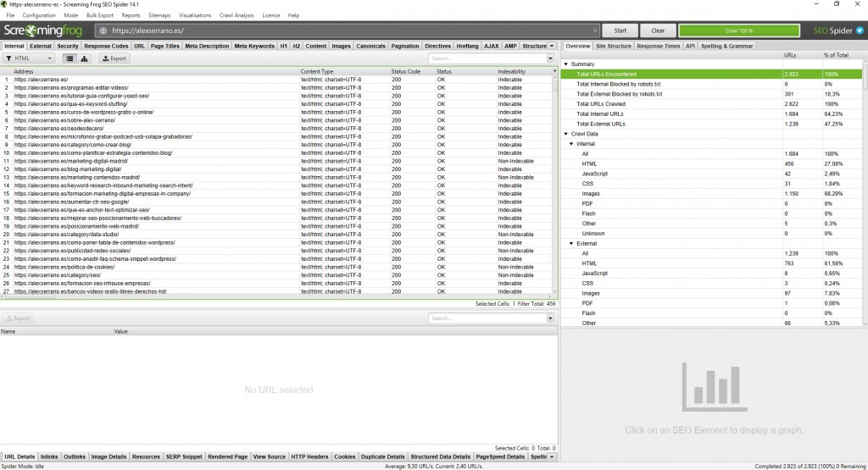The width and height of the screenshot is (868, 470).
Task: Select Total External Blocked by robots.txt row
Action: tap(711, 94)
